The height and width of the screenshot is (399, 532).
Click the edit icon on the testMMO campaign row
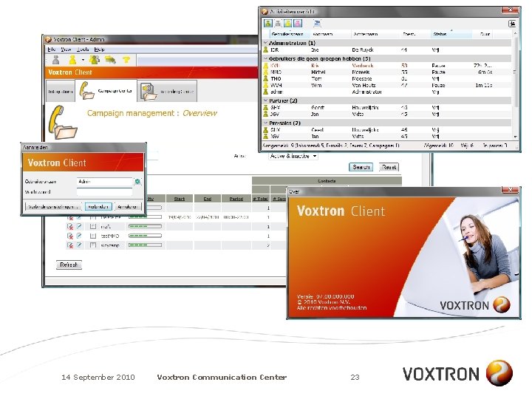79,236
